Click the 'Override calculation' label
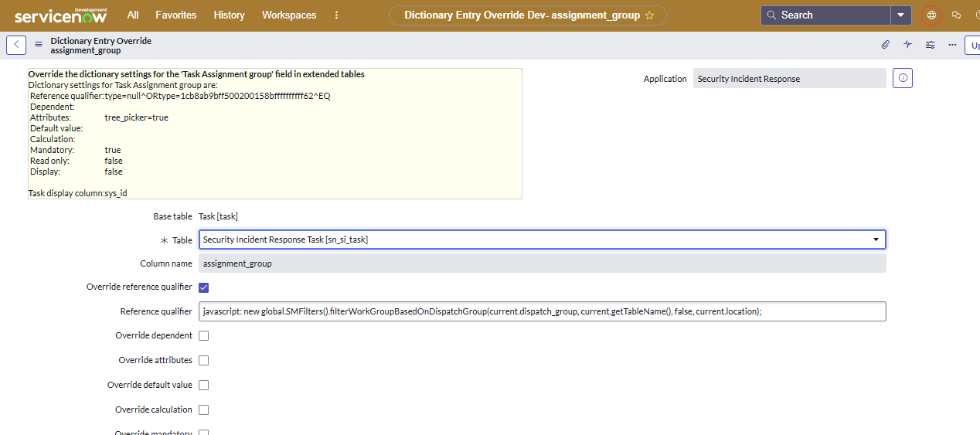This screenshot has width=980, height=435. (x=154, y=410)
